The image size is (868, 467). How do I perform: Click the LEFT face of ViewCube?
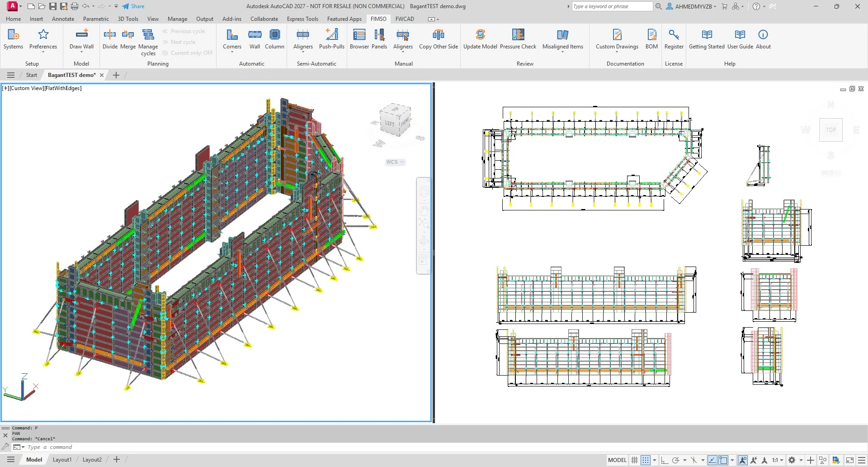[389, 124]
